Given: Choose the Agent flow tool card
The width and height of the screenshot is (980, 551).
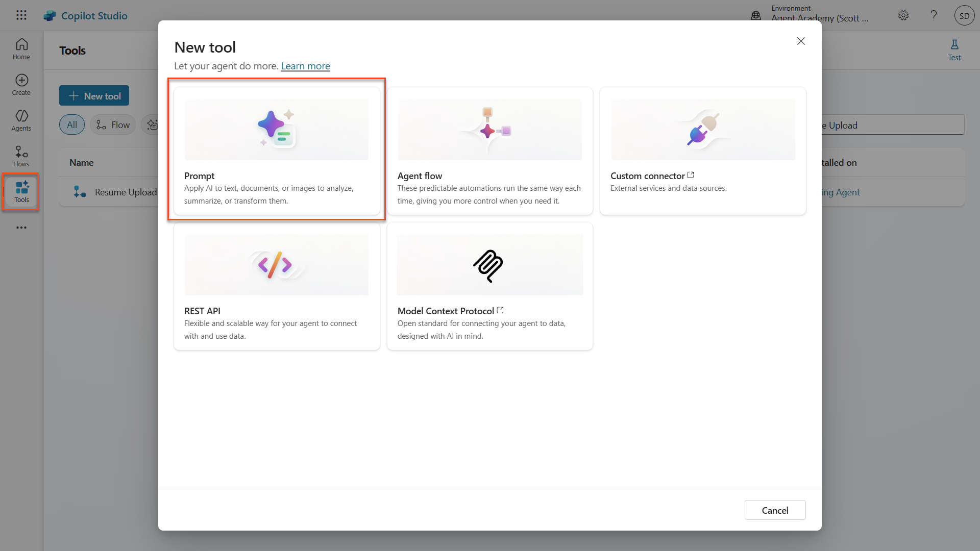Looking at the screenshot, I should pyautogui.click(x=489, y=151).
